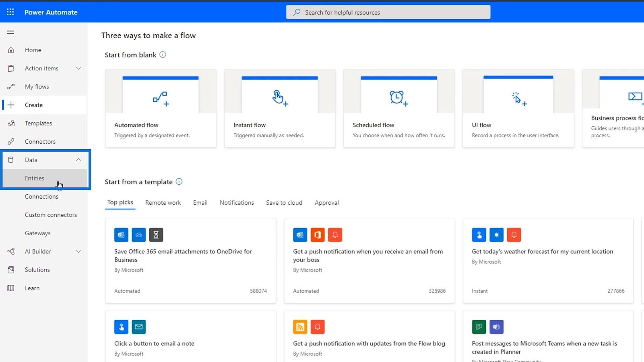Click the Office icon on boss email template
Image resolution: width=644 pixels, height=362 pixels.
pos(318,235)
